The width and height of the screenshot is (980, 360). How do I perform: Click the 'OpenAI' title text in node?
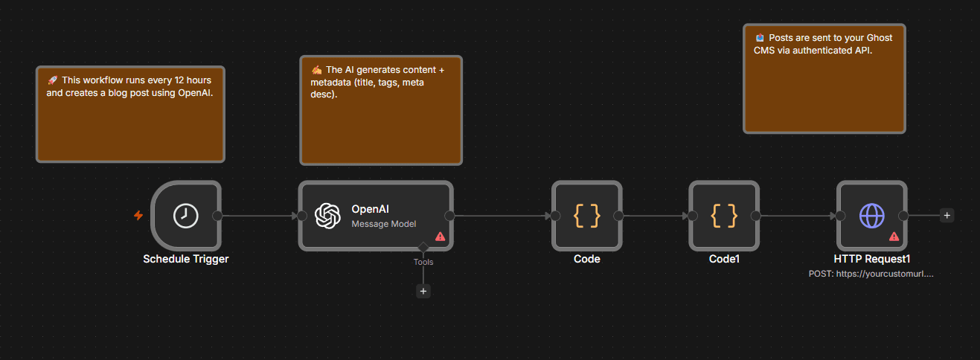pos(371,209)
